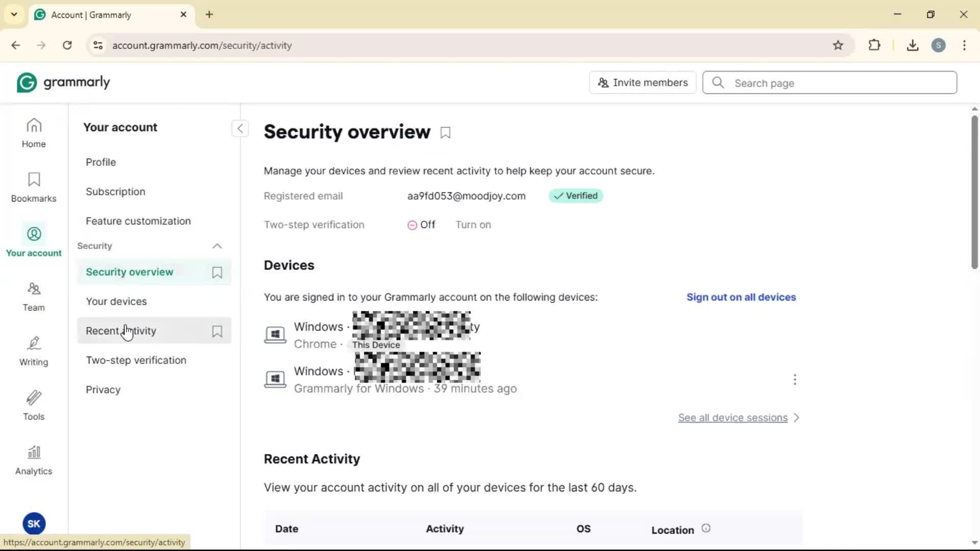Collapse the Your account side panel
Image resolution: width=980 pixels, height=551 pixels.
pyautogui.click(x=240, y=128)
